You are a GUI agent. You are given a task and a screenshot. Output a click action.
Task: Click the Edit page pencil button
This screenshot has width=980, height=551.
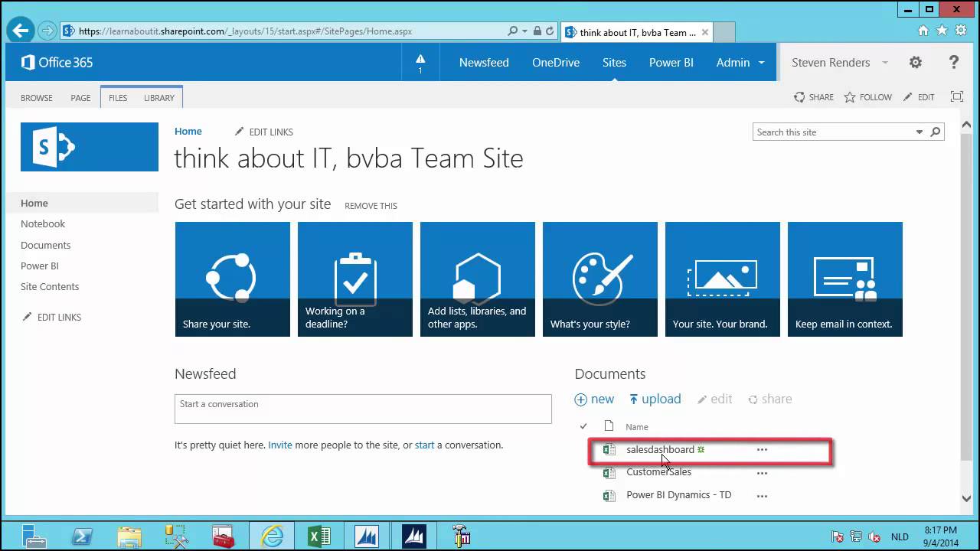919,97
